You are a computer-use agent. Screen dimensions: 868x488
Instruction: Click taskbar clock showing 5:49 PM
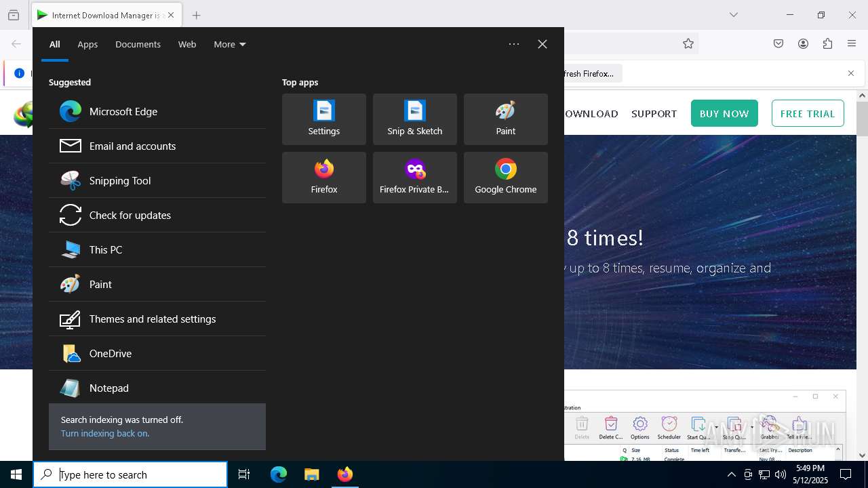(x=810, y=474)
